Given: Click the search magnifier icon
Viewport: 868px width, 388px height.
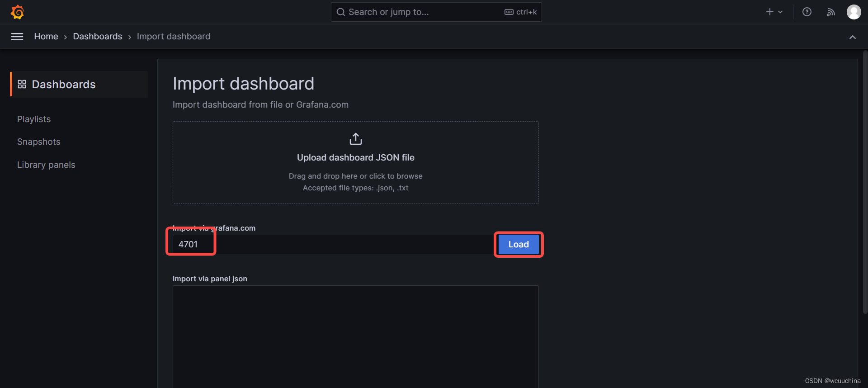Looking at the screenshot, I should click(x=341, y=12).
